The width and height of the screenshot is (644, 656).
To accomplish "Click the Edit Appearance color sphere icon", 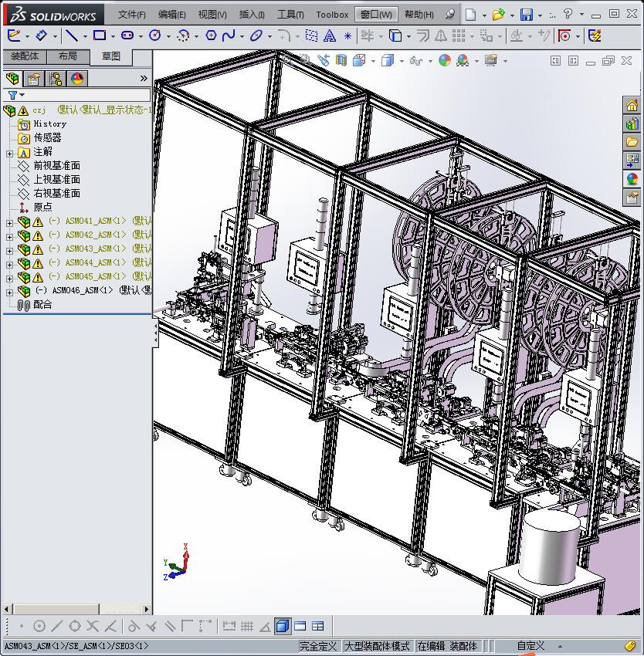I will pyautogui.click(x=445, y=61).
